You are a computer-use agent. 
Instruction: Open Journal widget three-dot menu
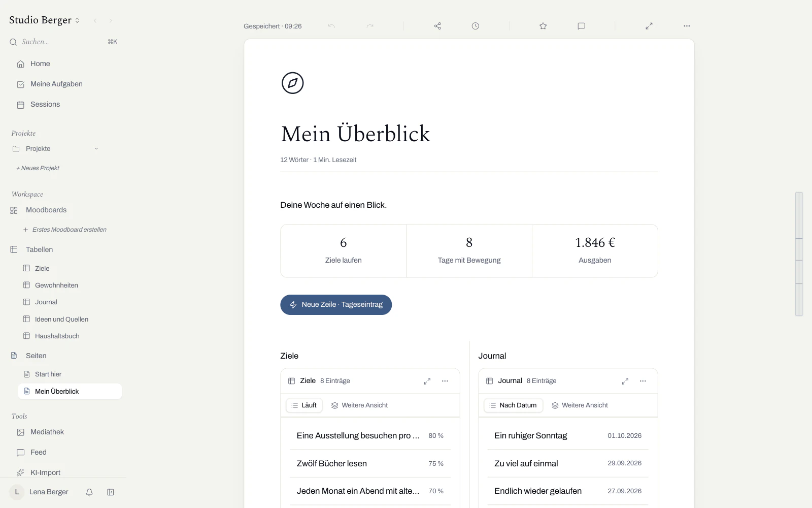tap(643, 381)
